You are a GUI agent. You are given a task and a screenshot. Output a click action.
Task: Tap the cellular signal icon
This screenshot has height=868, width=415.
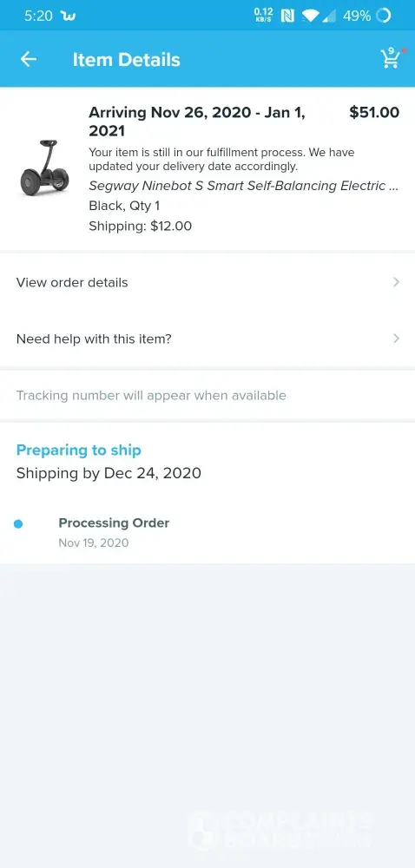[x=329, y=16]
